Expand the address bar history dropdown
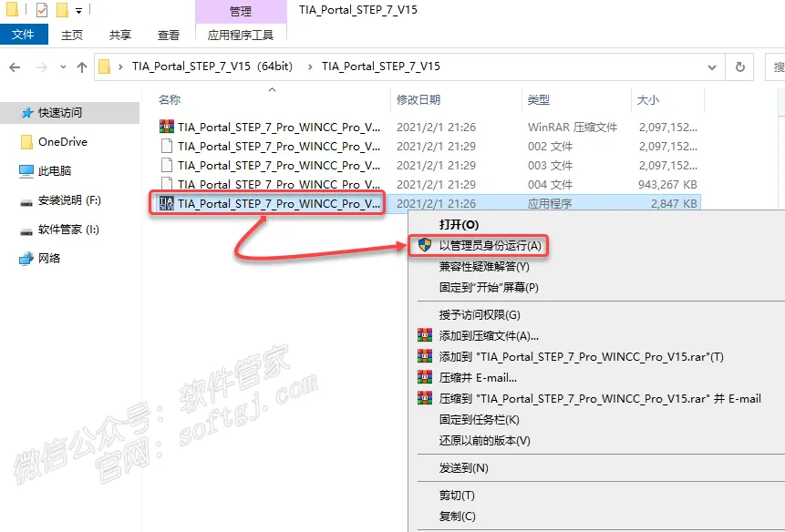Image resolution: width=785 pixels, height=532 pixels. point(712,67)
